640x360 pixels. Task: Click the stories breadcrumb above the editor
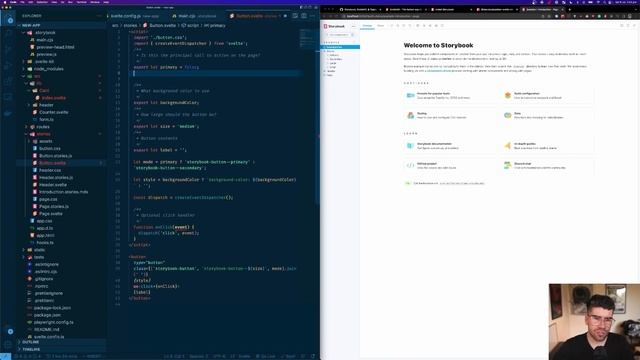coord(130,25)
